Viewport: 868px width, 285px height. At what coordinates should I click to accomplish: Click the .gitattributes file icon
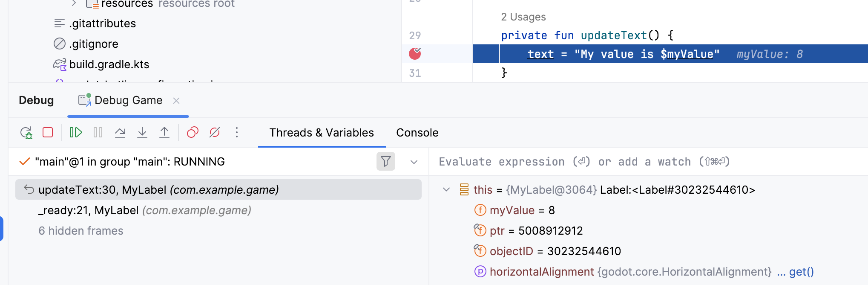pyautogui.click(x=60, y=23)
